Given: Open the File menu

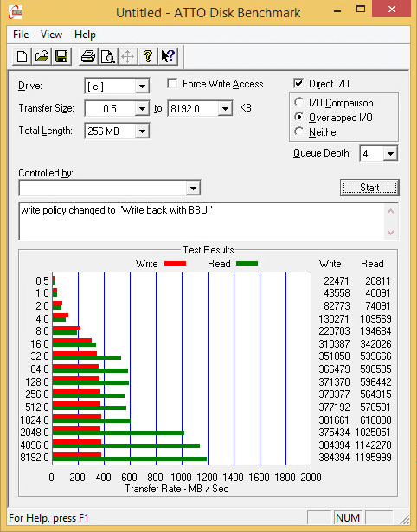Looking at the screenshot, I should point(21,35).
